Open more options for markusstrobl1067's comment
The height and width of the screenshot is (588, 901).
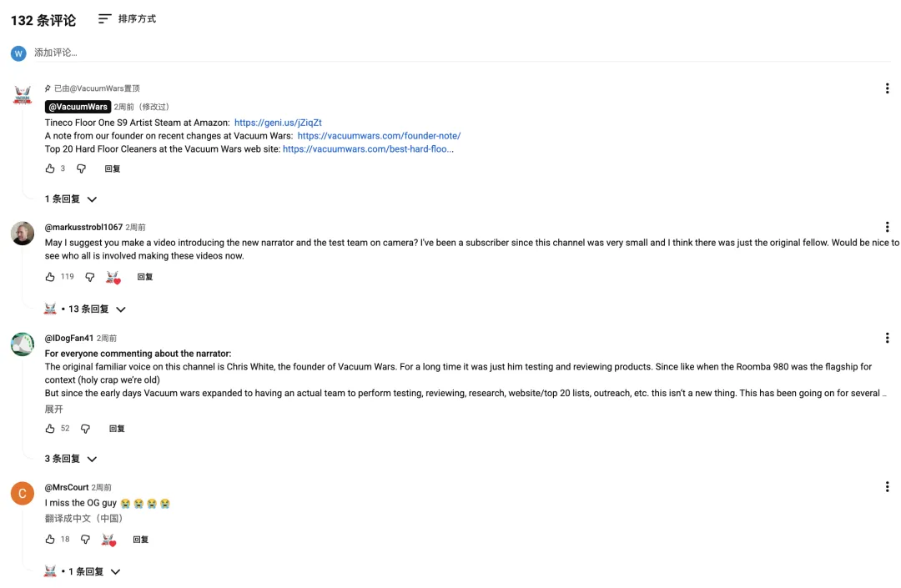(887, 227)
